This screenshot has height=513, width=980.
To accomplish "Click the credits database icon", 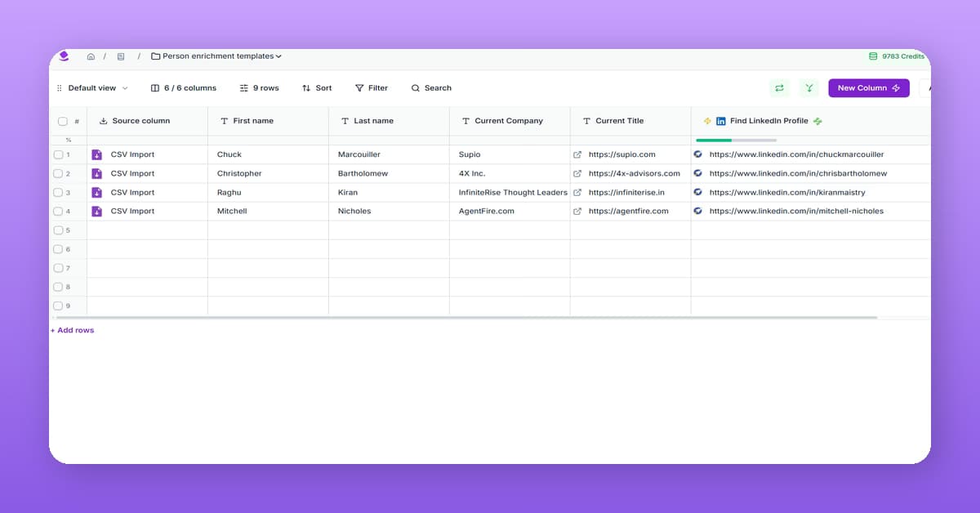I will (872, 56).
